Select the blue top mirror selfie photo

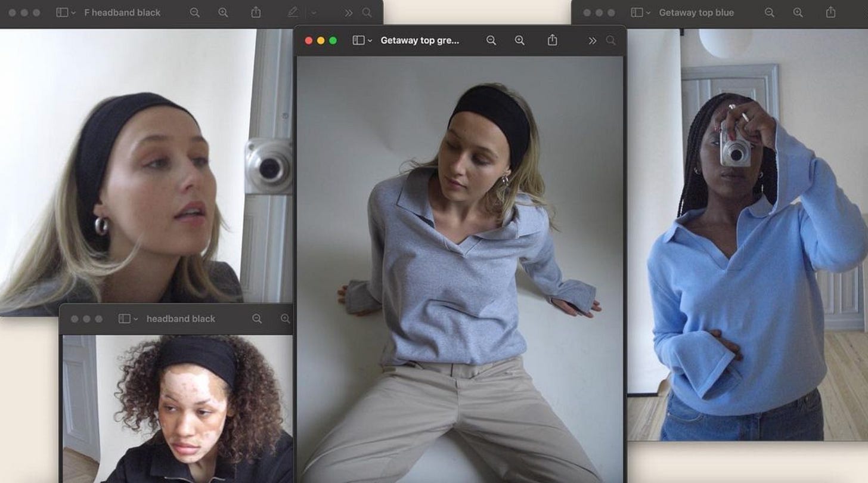748,235
